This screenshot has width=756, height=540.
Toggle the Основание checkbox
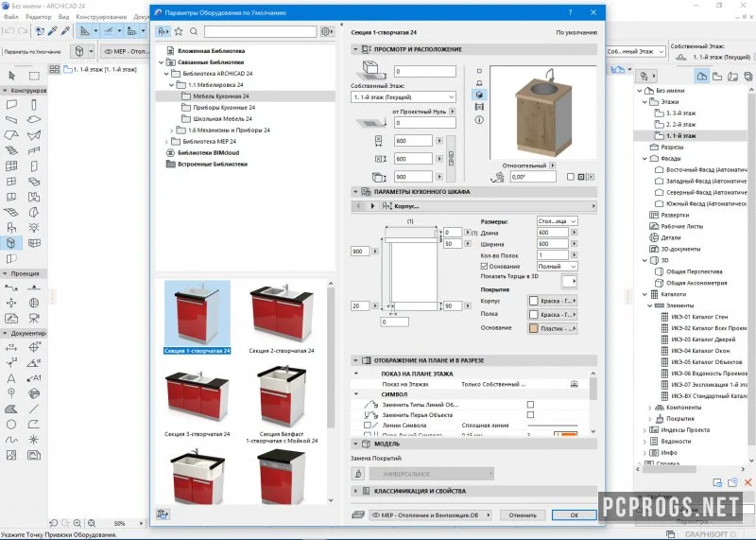coord(484,266)
